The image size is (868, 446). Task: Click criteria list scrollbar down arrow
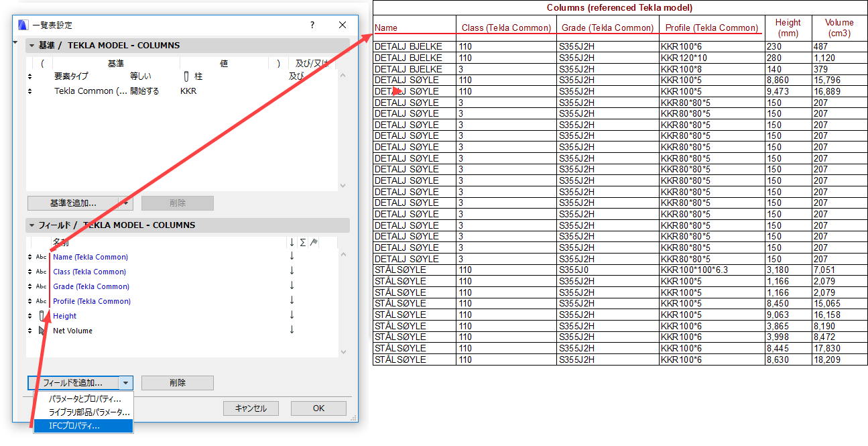click(x=343, y=186)
